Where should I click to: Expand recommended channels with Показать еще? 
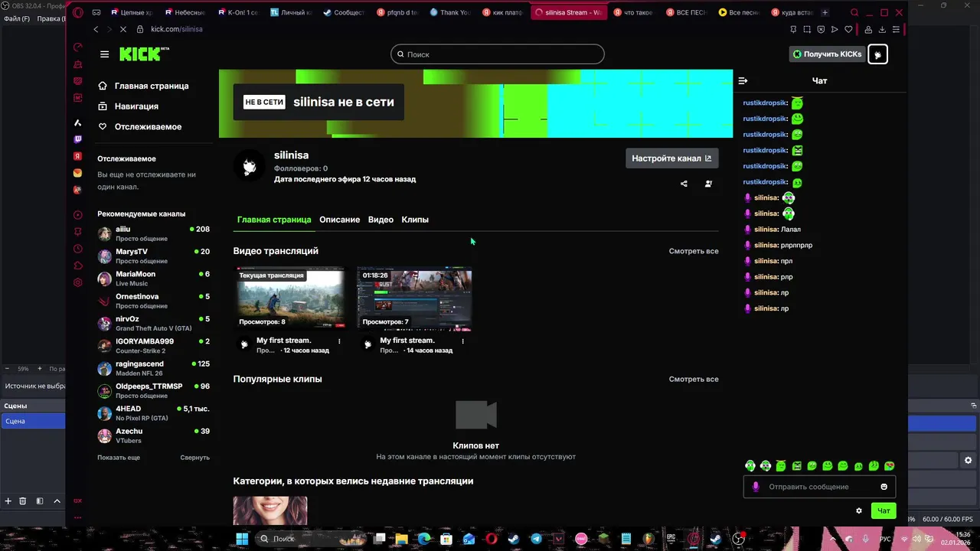[x=119, y=458]
